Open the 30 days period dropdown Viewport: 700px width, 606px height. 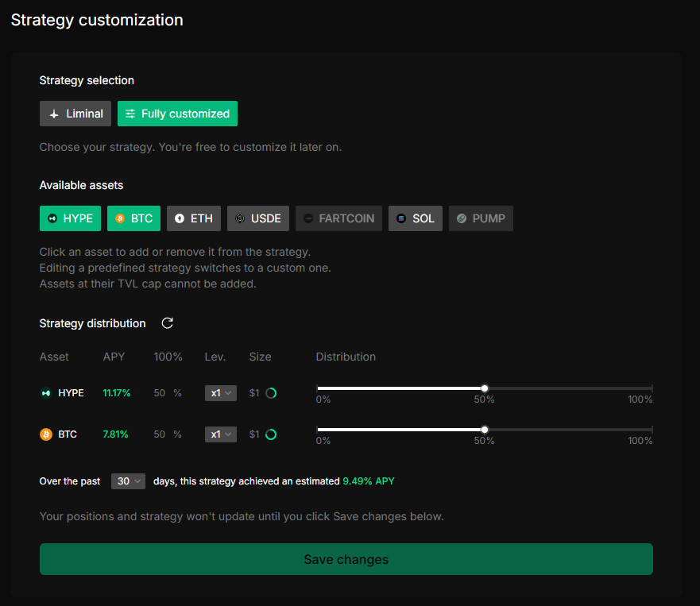(x=128, y=481)
